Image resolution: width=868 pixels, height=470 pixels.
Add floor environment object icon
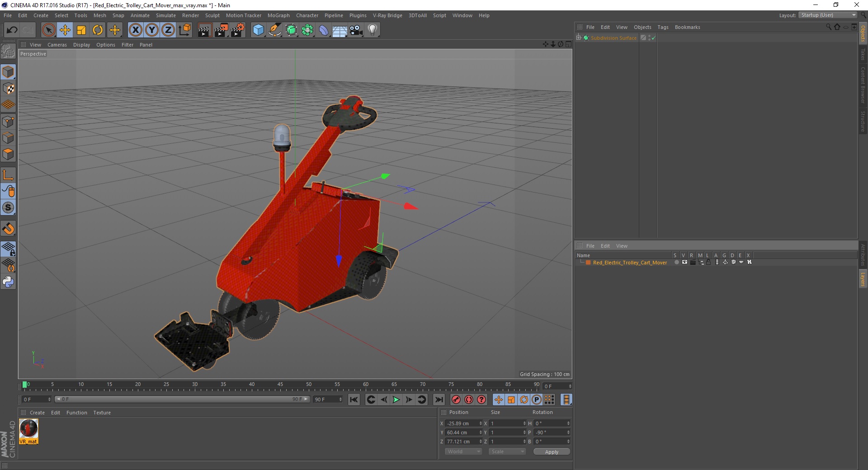[340, 30]
